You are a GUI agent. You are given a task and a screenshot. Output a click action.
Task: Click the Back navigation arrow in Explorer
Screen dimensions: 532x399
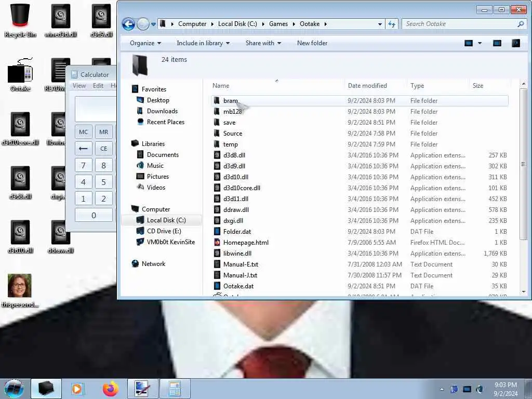[x=129, y=24]
